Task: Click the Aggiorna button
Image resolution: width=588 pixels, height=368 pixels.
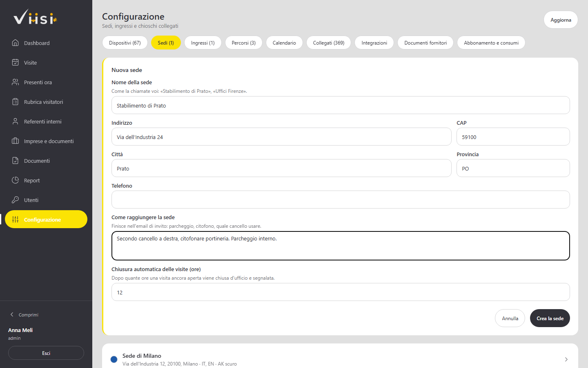Action: (x=561, y=20)
